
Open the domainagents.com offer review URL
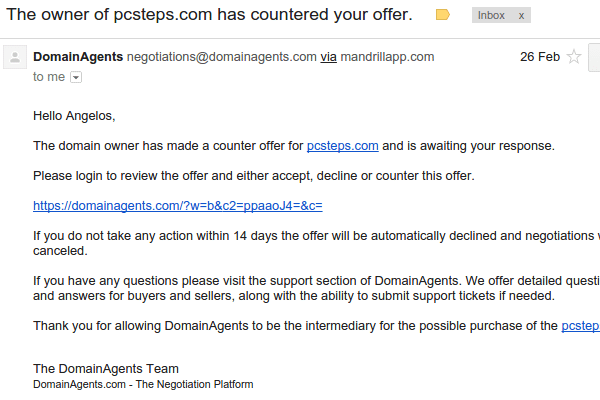click(x=177, y=206)
